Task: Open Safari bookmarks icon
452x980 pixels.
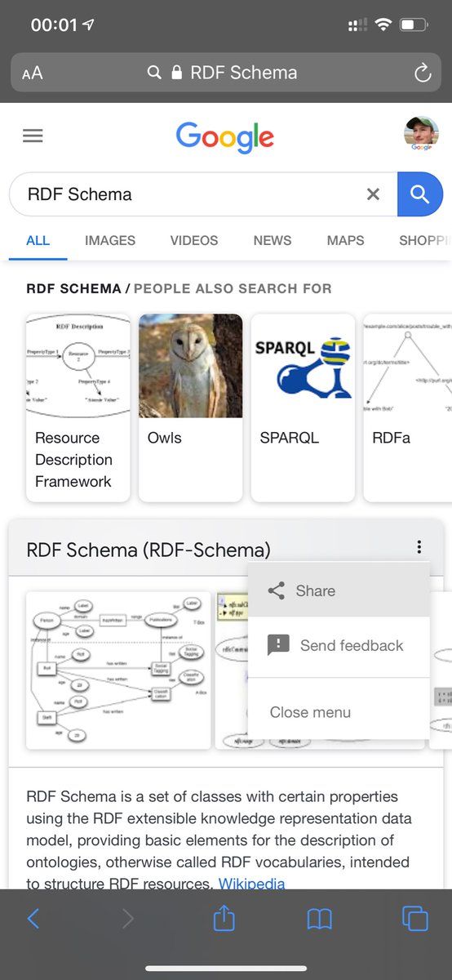Action: click(319, 920)
